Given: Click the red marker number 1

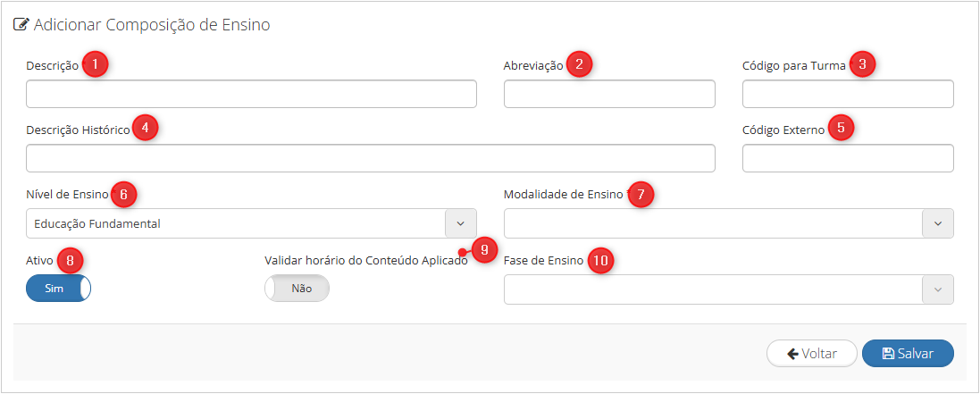Looking at the screenshot, I should [95, 64].
